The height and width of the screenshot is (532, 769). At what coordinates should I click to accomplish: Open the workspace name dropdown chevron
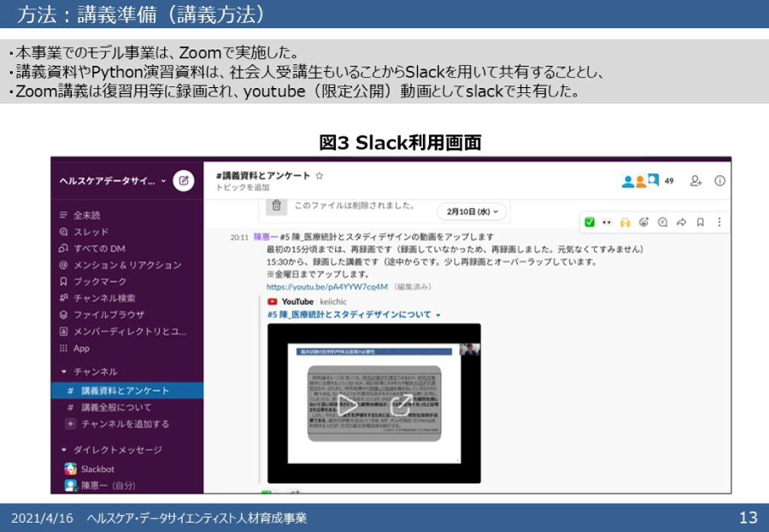pos(163,181)
